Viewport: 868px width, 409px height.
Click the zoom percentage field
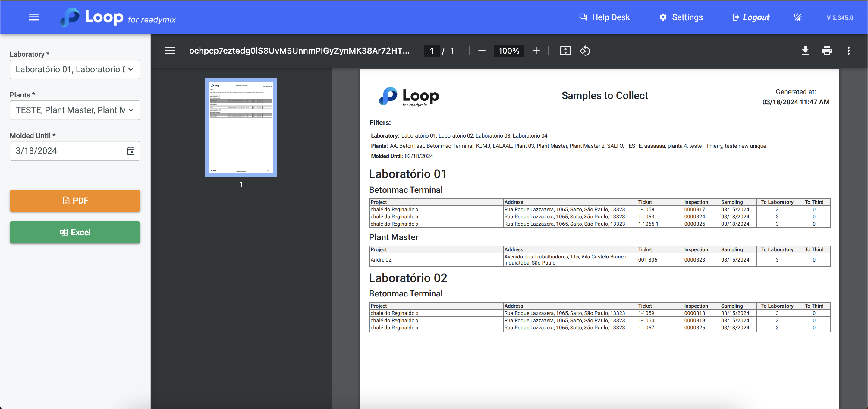pos(508,51)
